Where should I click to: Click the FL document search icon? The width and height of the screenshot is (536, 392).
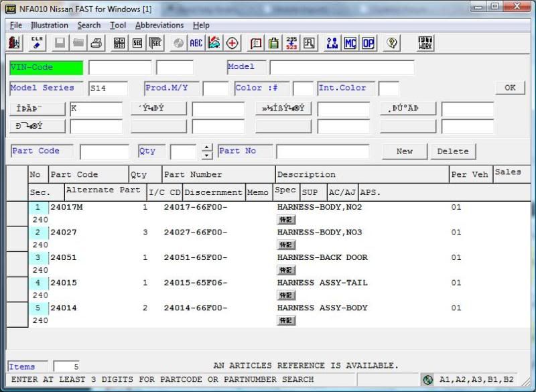(309, 43)
